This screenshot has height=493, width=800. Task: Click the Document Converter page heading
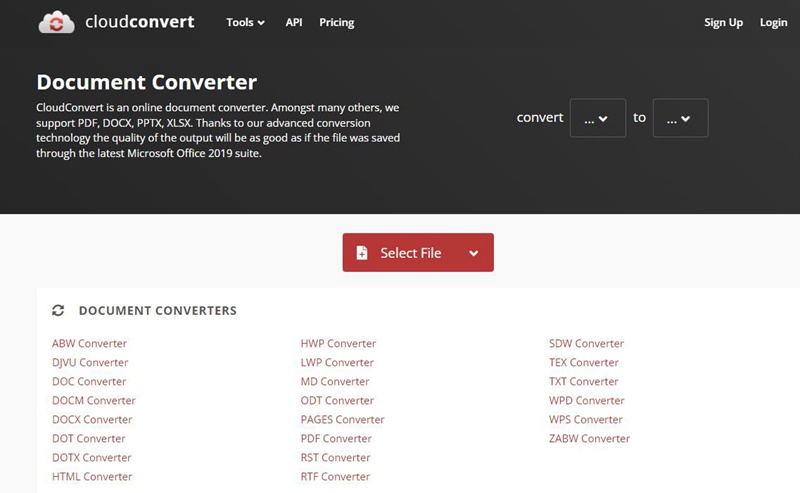pyautogui.click(x=146, y=82)
